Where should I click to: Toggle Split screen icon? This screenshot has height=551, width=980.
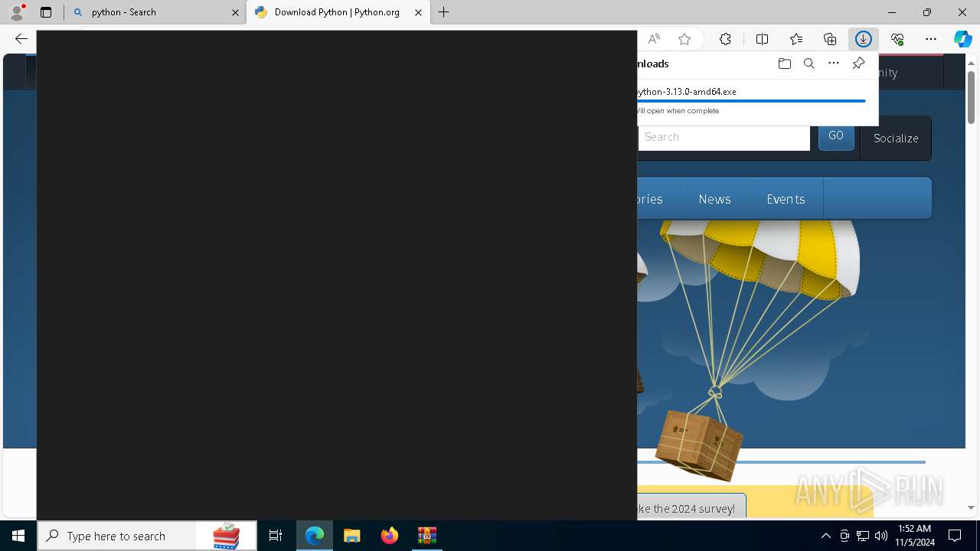(762, 39)
